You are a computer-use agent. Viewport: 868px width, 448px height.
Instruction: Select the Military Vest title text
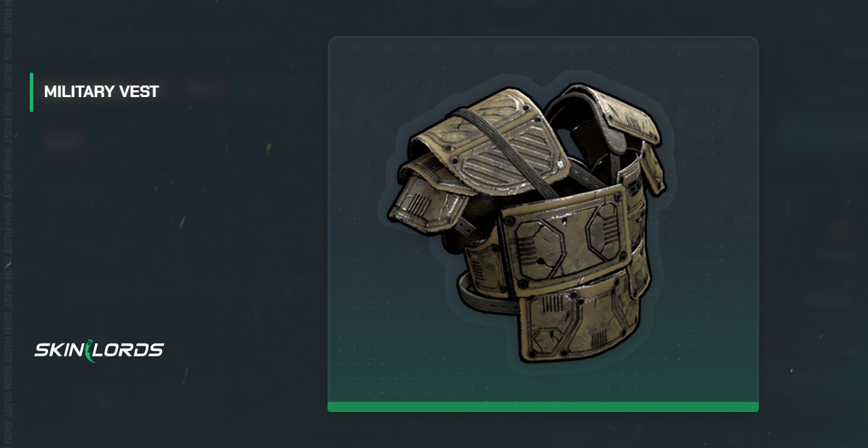click(x=101, y=92)
